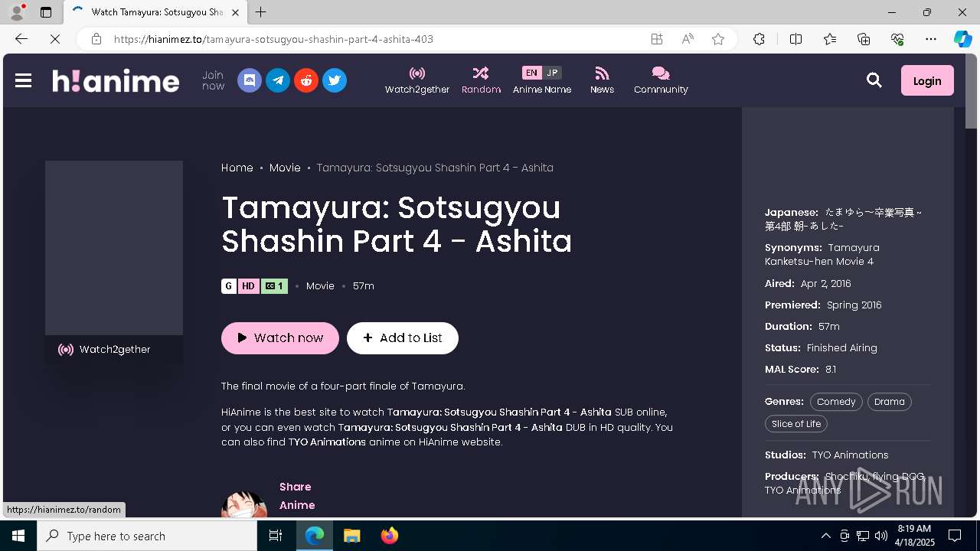This screenshot has width=980, height=551.
Task: Open the browser profile icon
Action: click(x=17, y=12)
